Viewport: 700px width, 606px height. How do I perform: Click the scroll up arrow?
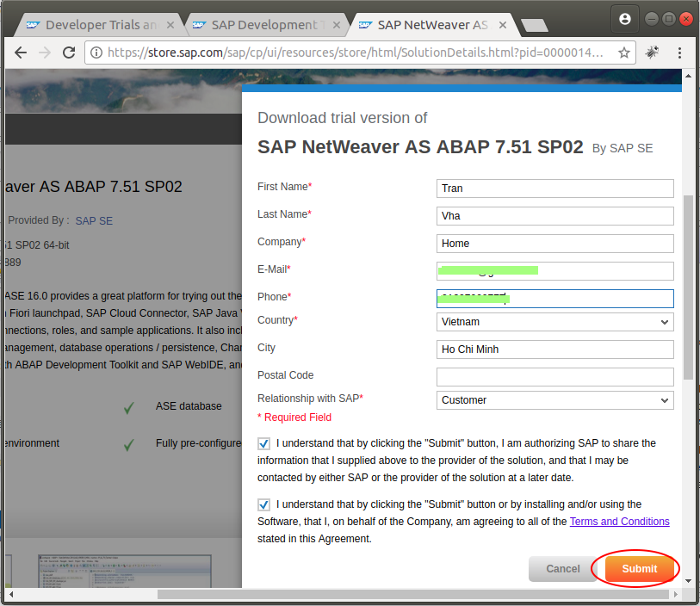pyautogui.click(x=688, y=77)
